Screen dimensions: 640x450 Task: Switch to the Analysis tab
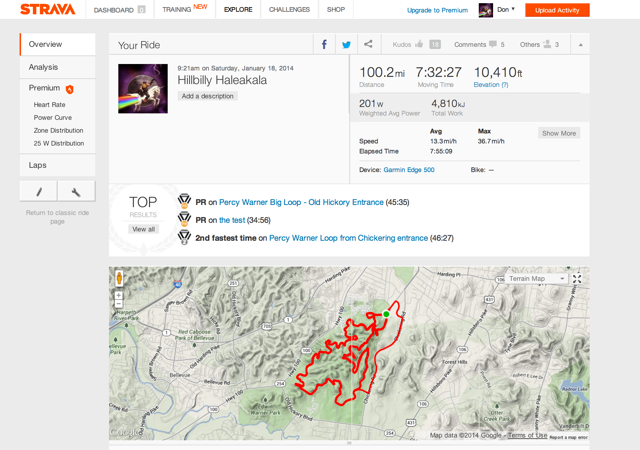click(x=43, y=67)
